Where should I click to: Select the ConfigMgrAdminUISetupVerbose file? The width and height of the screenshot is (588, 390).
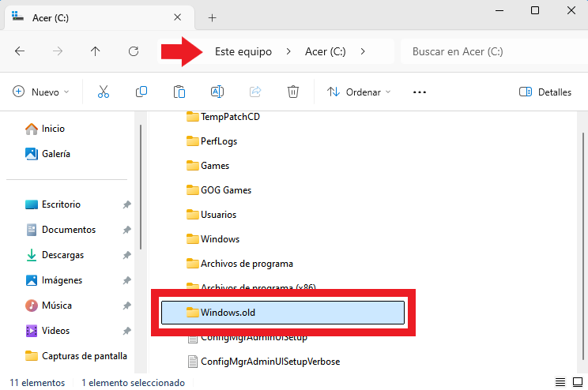click(x=264, y=362)
